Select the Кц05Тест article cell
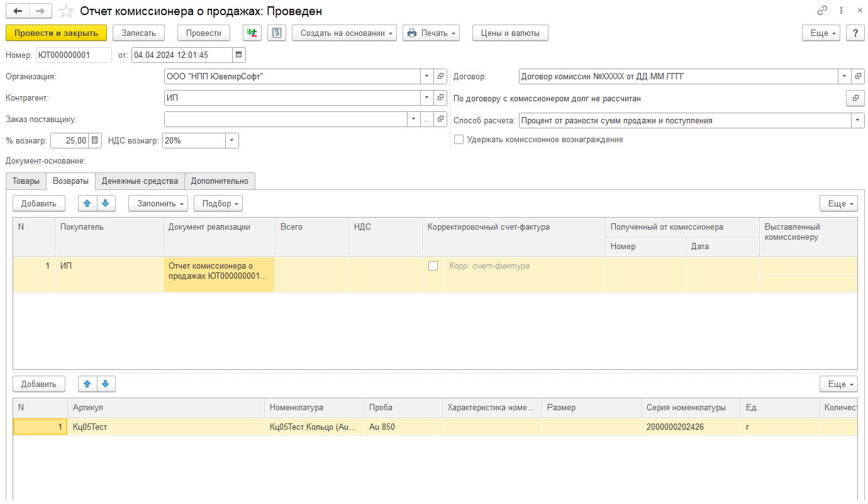This screenshot has height=504, width=868. point(166,427)
